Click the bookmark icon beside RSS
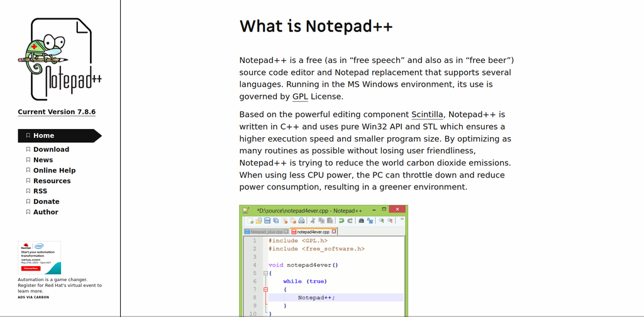 point(28,191)
